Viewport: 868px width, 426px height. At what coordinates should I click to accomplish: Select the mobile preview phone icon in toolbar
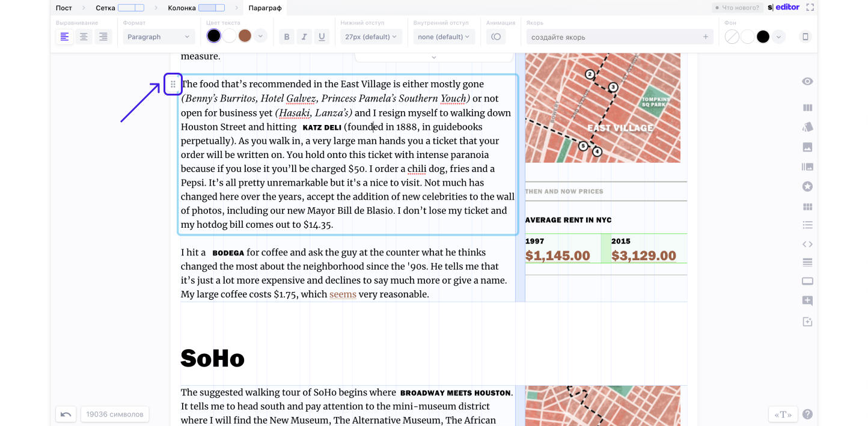click(805, 37)
